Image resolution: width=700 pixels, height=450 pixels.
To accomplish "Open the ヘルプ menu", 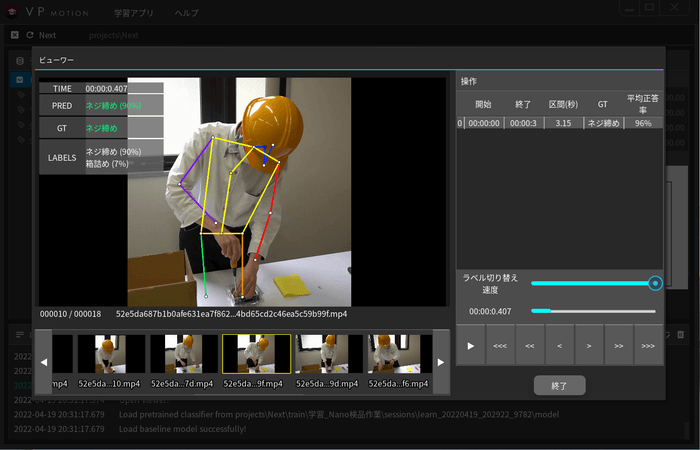I will (188, 14).
